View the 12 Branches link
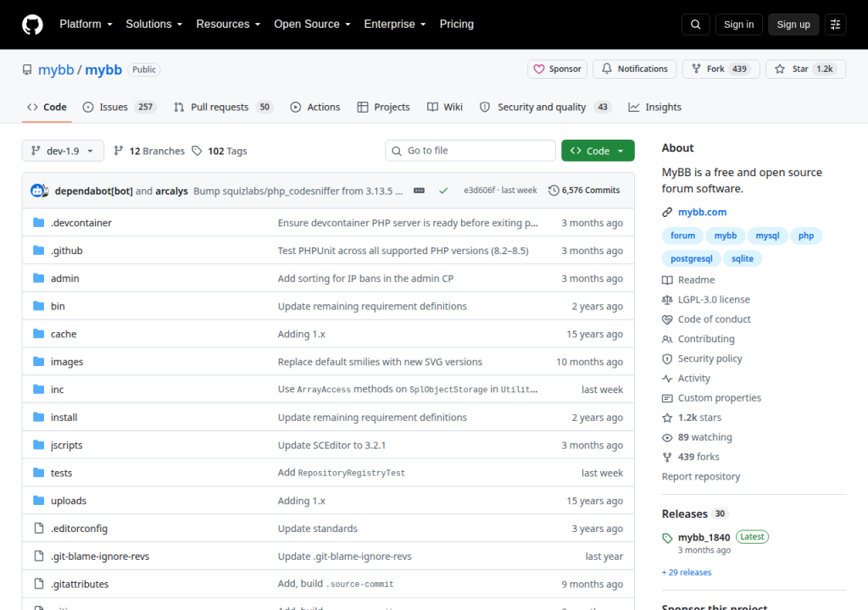The height and width of the screenshot is (610, 868). [x=149, y=151]
